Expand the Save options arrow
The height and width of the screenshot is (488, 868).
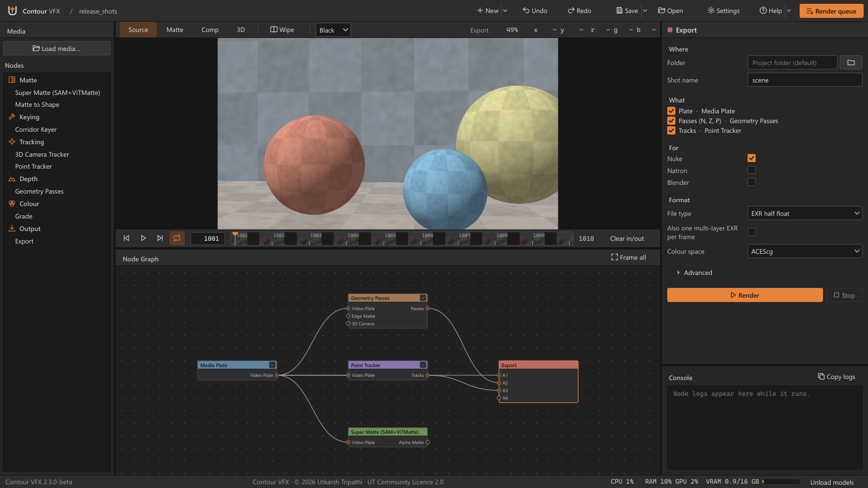tap(645, 11)
